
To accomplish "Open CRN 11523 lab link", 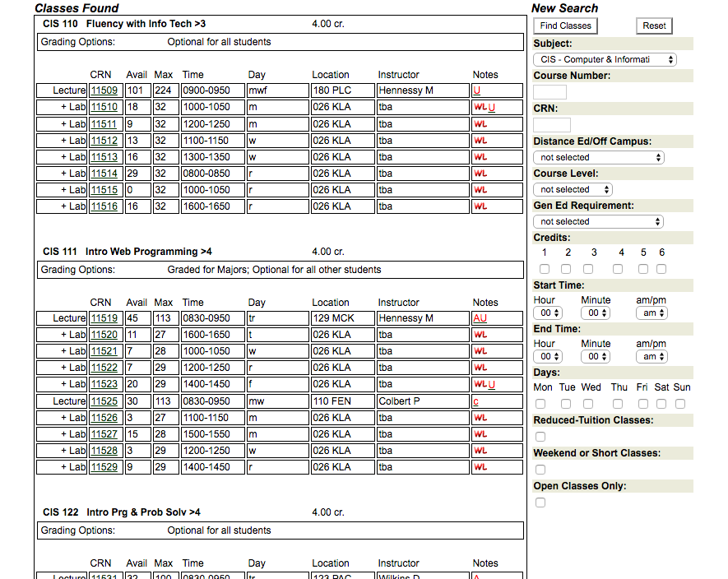I will (x=104, y=384).
